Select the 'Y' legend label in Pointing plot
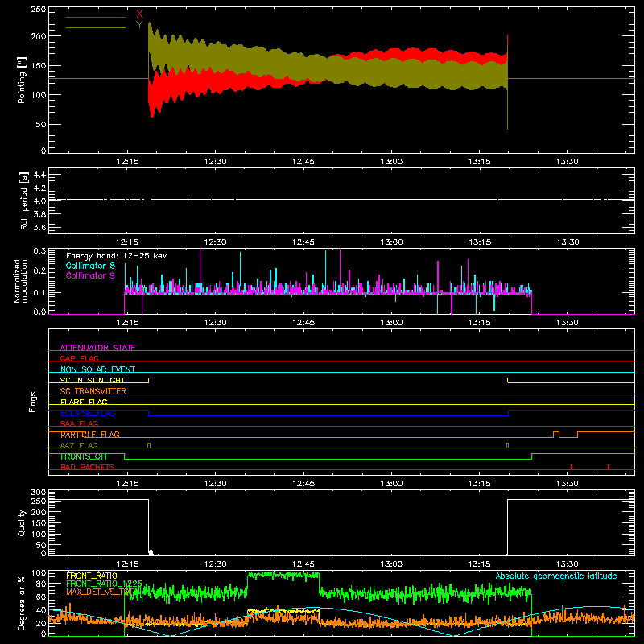Image resolution: width=644 pixels, height=644 pixels. click(x=139, y=25)
